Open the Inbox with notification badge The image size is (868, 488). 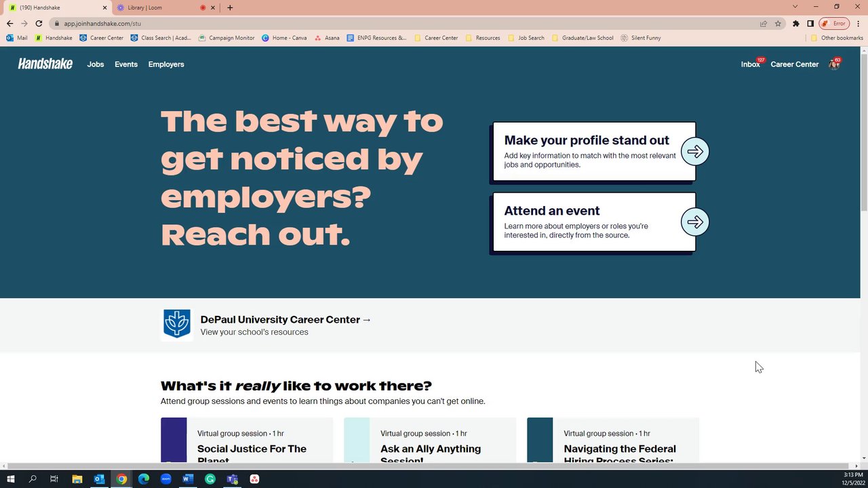pos(752,64)
